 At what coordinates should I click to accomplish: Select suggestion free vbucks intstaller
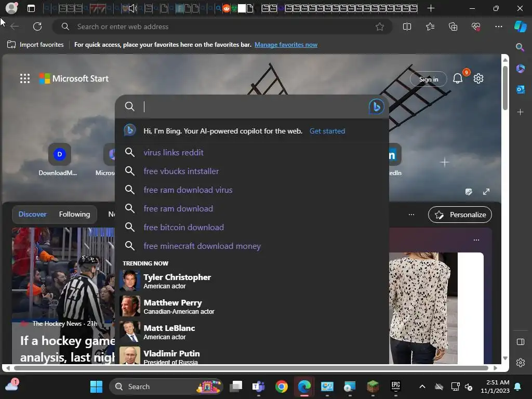point(252,171)
